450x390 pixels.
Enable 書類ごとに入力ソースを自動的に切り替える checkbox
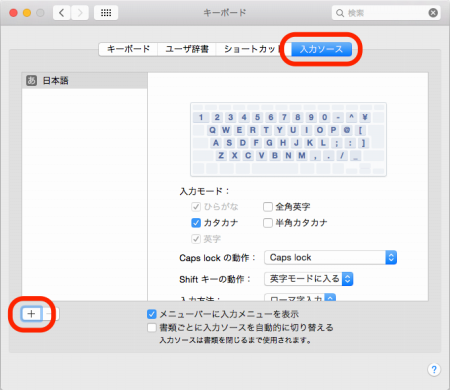click(x=152, y=327)
